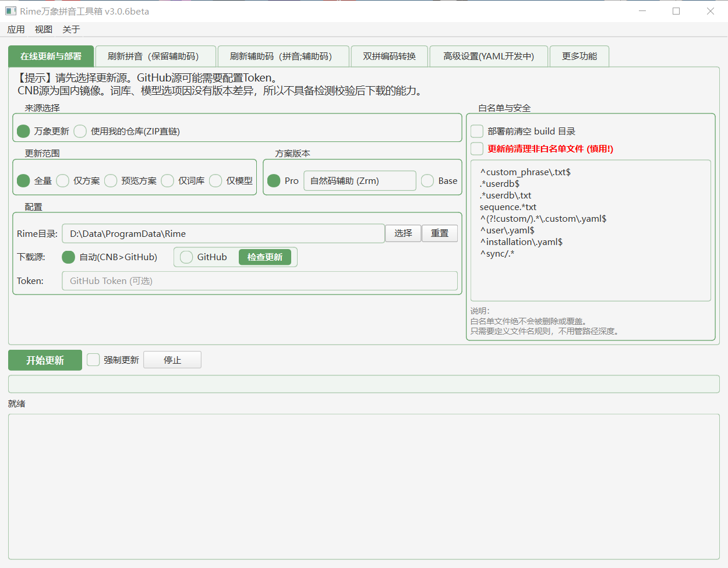Choose 仅模型 update scope
Screen dimensions: 728x568
point(231,181)
